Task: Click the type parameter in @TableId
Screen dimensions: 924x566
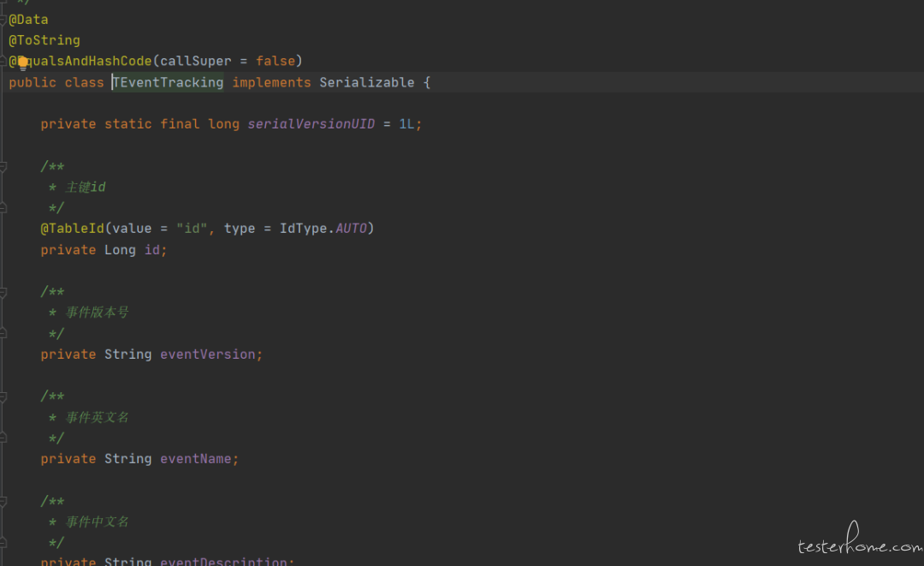Action: tap(240, 228)
